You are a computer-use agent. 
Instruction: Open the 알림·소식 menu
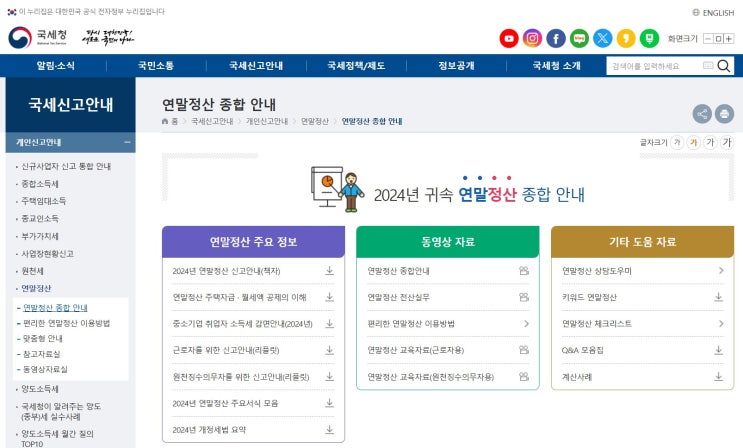[55, 66]
